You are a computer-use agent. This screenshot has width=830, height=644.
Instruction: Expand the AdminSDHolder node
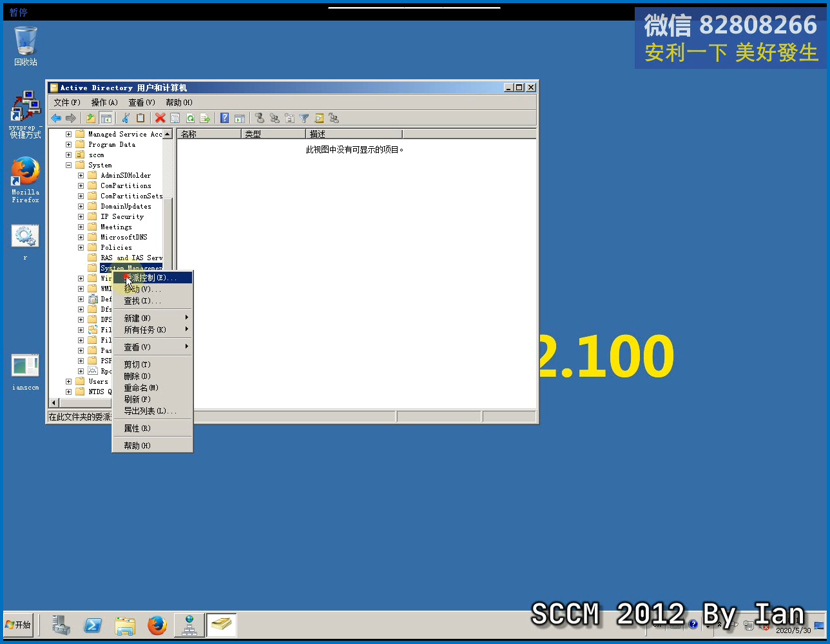(x=81, y=176)
